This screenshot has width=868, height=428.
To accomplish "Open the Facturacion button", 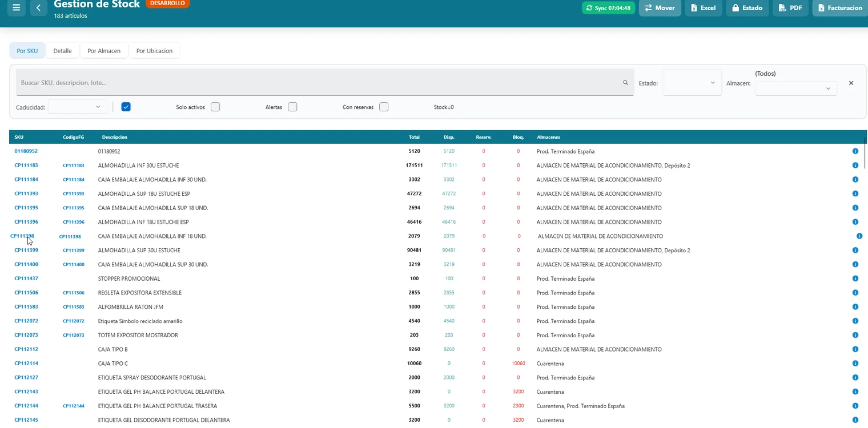I will [x=840, y=8].
